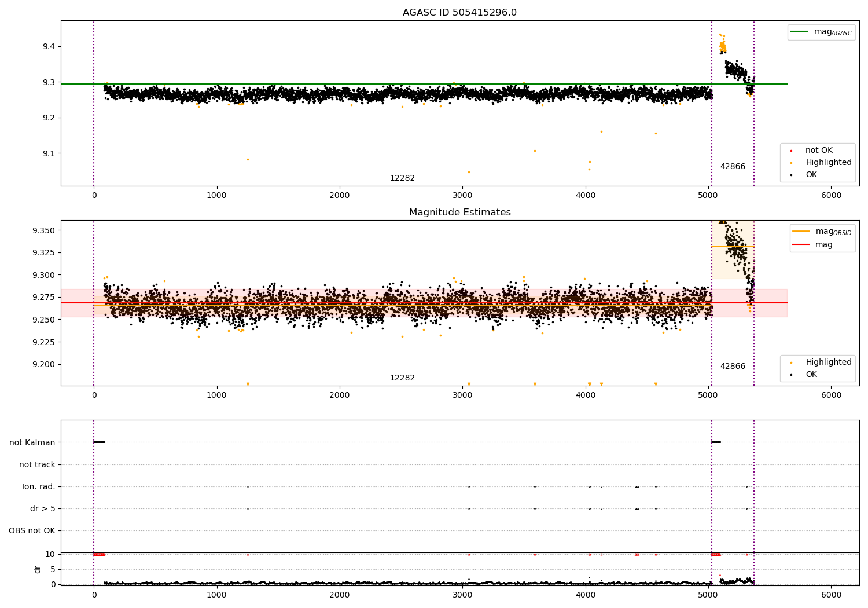Click the '9.325' y-axis tick label

pyautogui.click(x=44, y=253)
